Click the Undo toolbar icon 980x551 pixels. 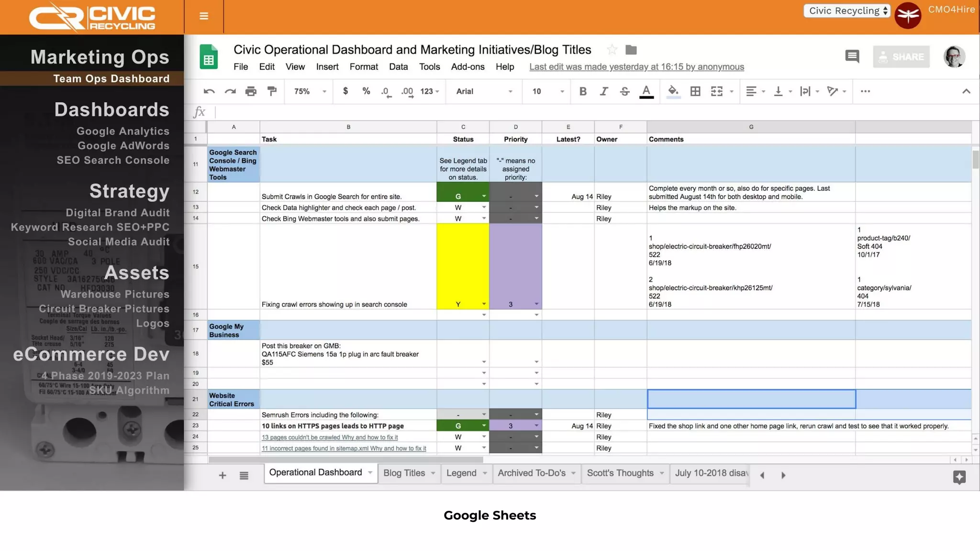209,91
